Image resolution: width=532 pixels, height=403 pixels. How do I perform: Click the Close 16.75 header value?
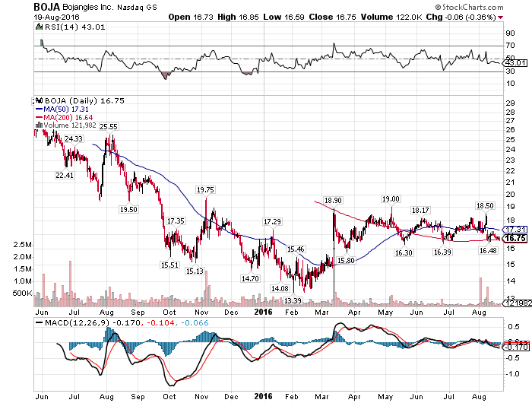click(x=333, y=17)
